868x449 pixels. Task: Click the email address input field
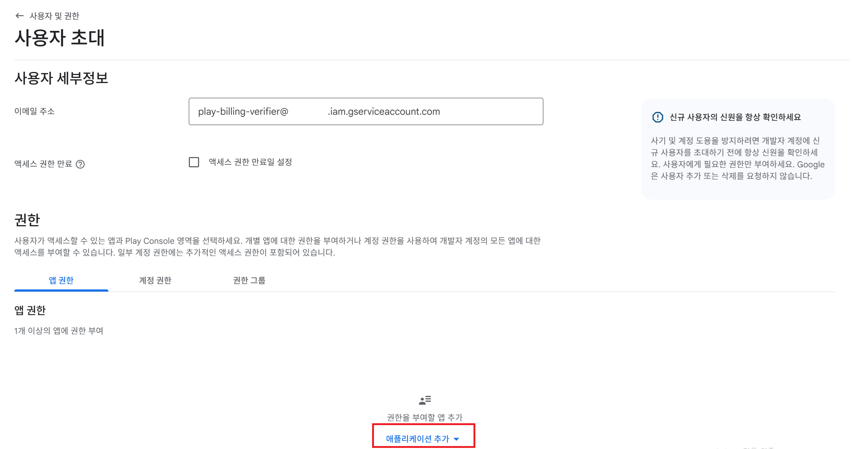pyautogui.click(x=365, y=111)
